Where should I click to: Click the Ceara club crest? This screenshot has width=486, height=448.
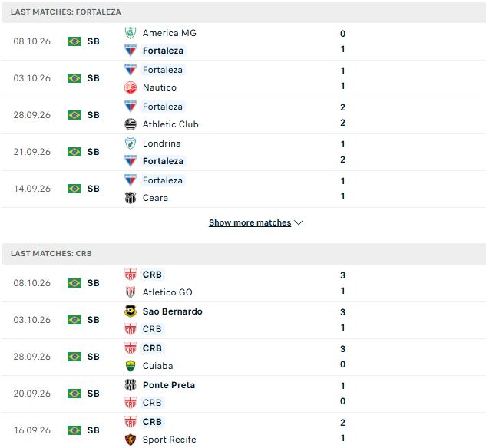point(131,198)
